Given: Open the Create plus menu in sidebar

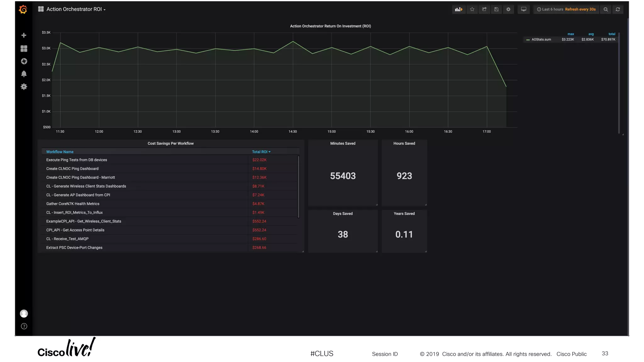Looking at the screenshot, I should click(x=24, y=35).
